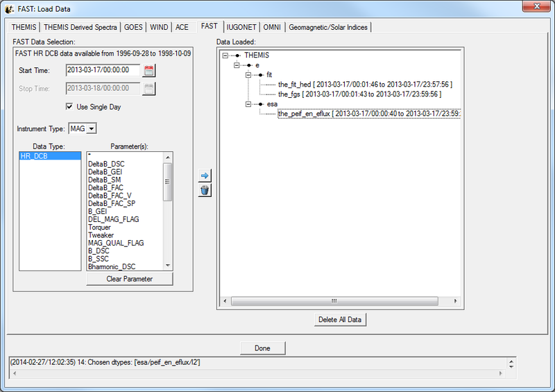The width and height of the screenshot is (555, 392).
Task: Collapse the esa tree branch
Action: [248, 103]
